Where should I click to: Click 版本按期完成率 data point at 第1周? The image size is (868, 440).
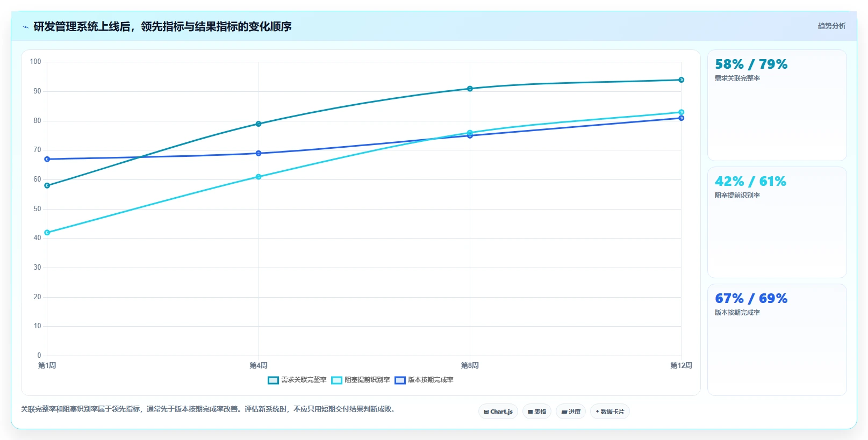pos(47,159)
